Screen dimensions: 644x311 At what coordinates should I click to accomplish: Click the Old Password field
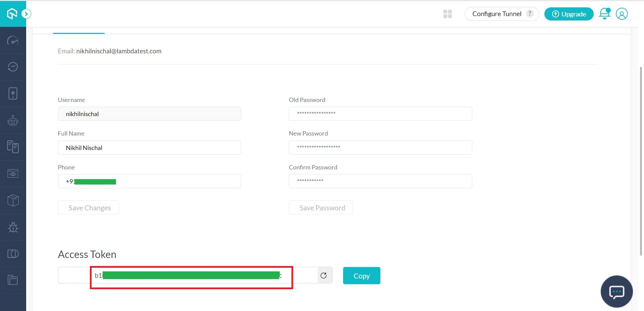380,114
